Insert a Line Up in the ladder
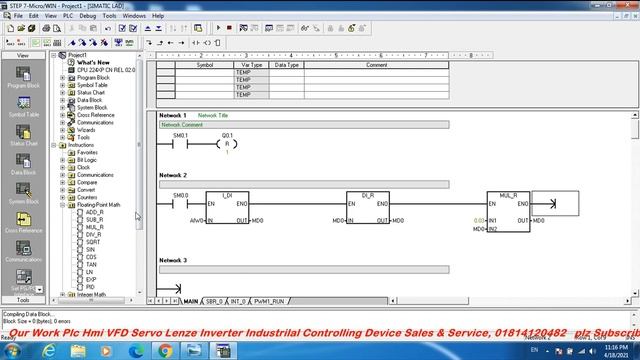 (x=160, y=42)
